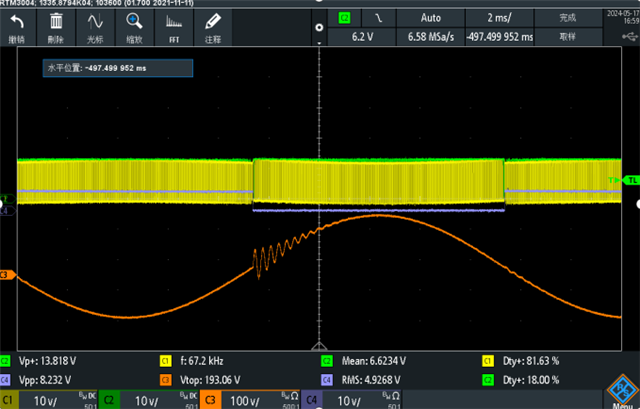Edit the 6.2 V trigger level value
Image resolution: width=640 pixels, height=409 pixels.
[362, 37]
